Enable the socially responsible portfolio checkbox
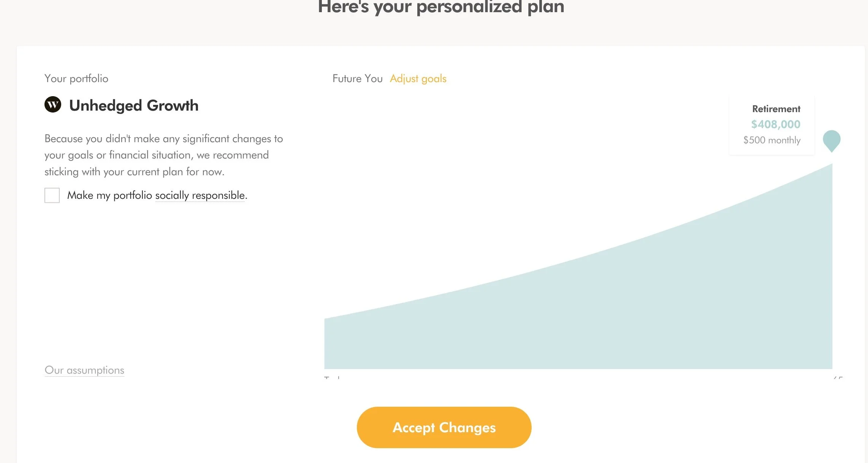Screen dimensions: 868x463 tap(52, 195)
